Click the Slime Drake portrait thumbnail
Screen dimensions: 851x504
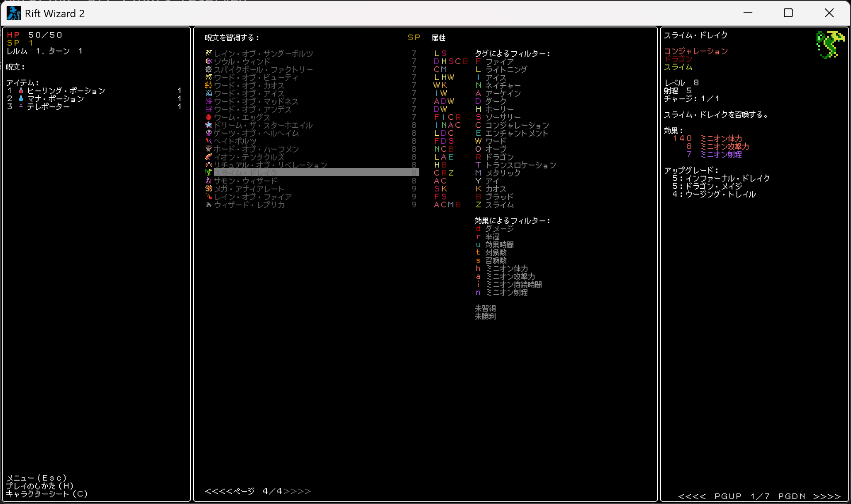[x=829, y=44]
